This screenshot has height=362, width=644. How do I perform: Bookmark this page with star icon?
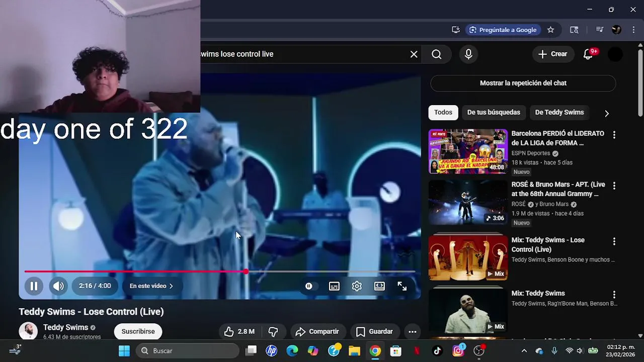click(x=550, y=30)
